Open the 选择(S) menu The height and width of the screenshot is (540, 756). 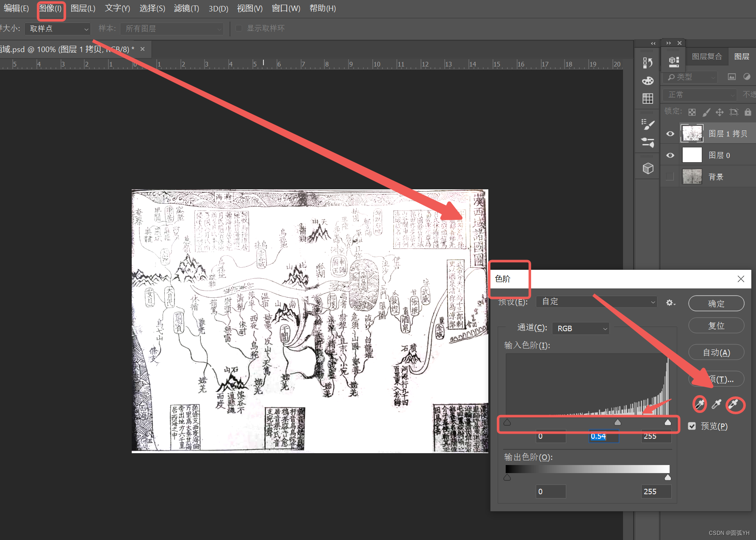pos(152,8)
